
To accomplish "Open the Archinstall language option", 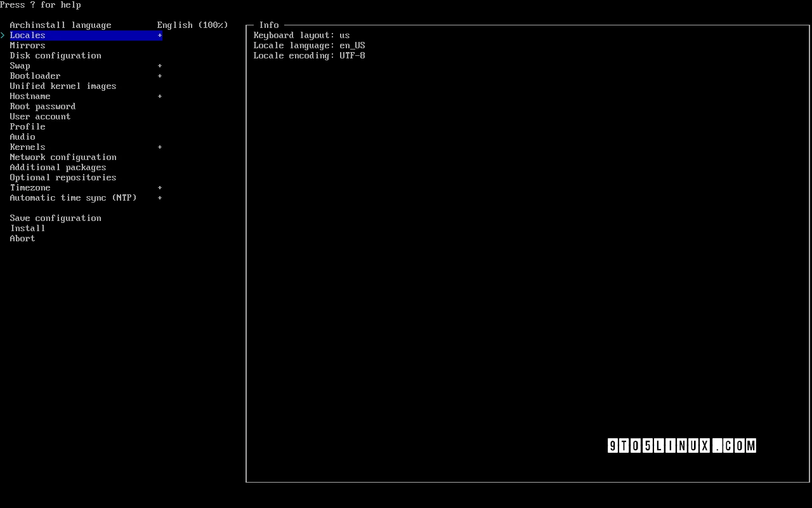I will click(60, 25).
